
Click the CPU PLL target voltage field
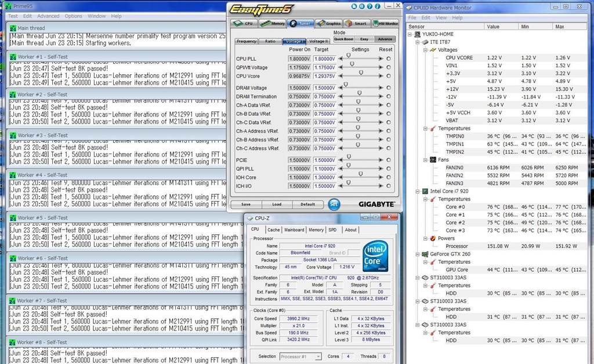tap(324, 59)
